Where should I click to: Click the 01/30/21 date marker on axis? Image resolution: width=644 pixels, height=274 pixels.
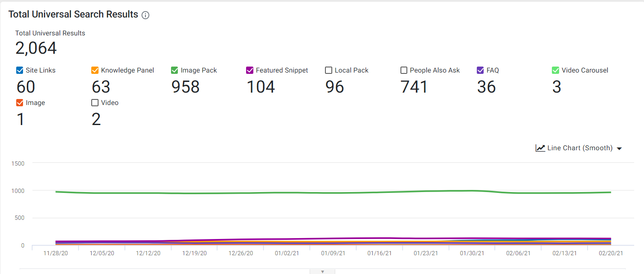tap(472, 253)
